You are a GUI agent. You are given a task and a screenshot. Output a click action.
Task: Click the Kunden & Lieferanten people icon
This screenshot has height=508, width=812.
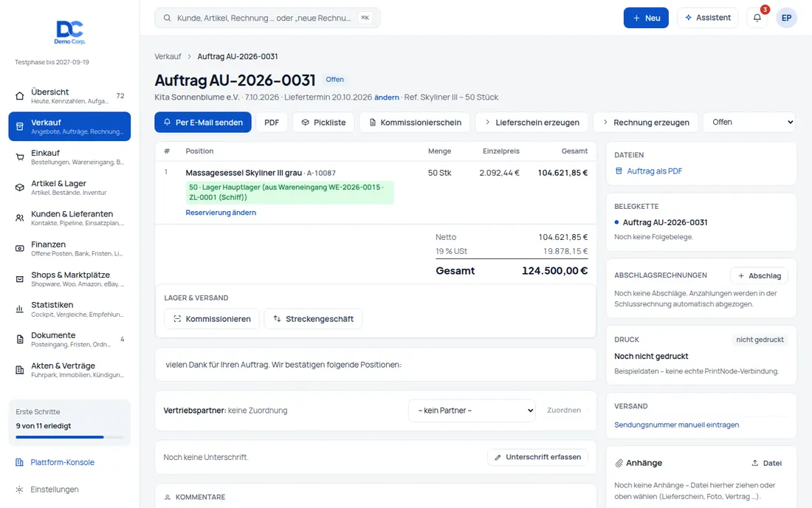pyautogui.click(x=20, y=218)
